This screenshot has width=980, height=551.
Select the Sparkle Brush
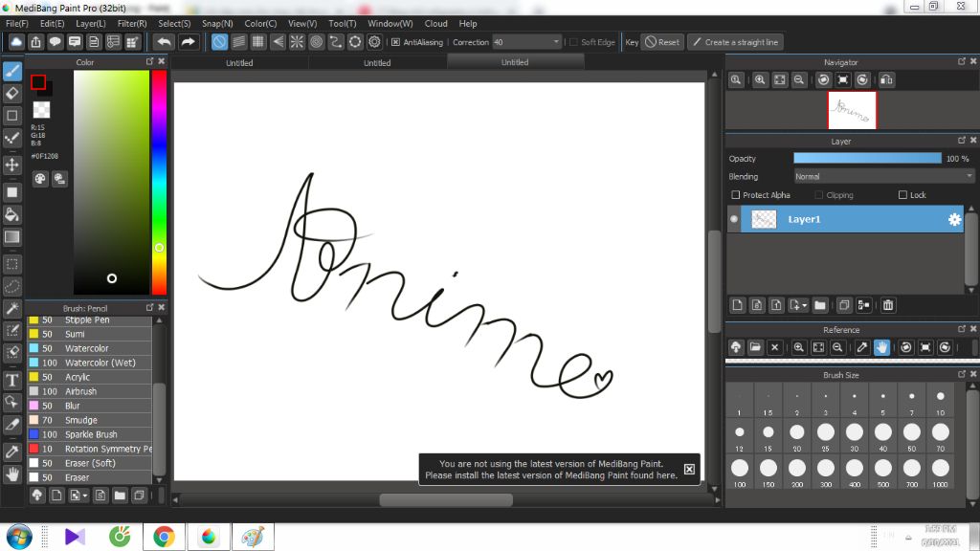point(89,434)
